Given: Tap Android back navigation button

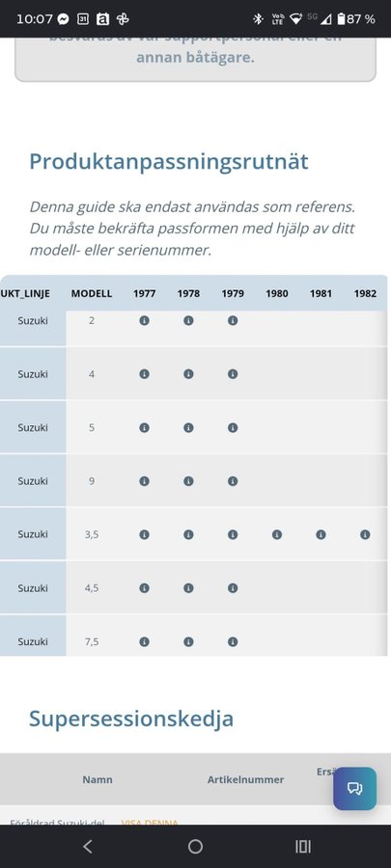Looking at the screenshot, I should [x=88, y=847].
